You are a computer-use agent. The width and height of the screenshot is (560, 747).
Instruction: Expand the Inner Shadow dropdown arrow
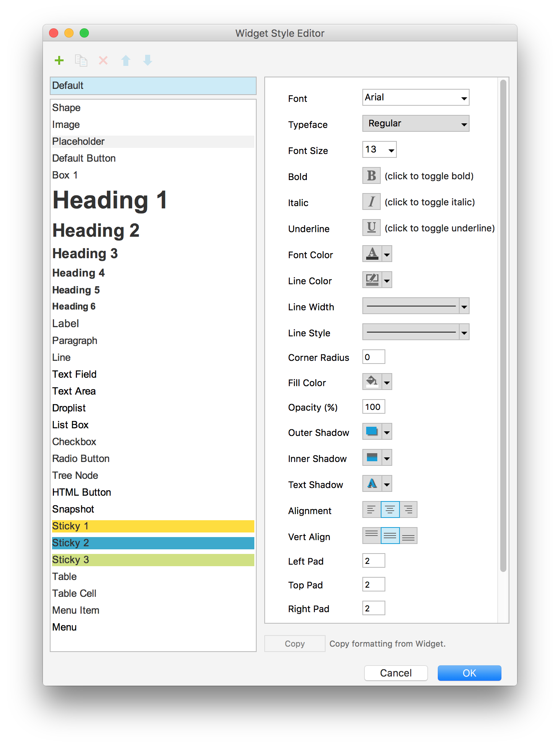coord(387,457)
